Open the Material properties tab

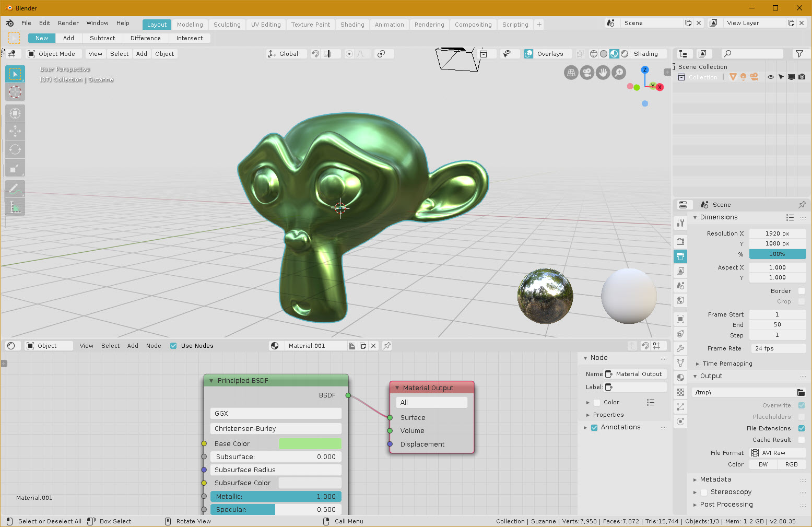click(x=680, y=377)
